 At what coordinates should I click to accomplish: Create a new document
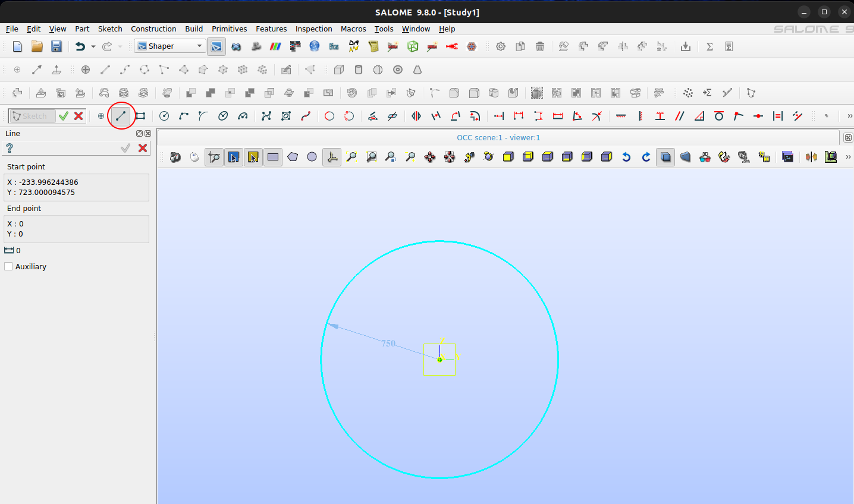tap(17, 46)
